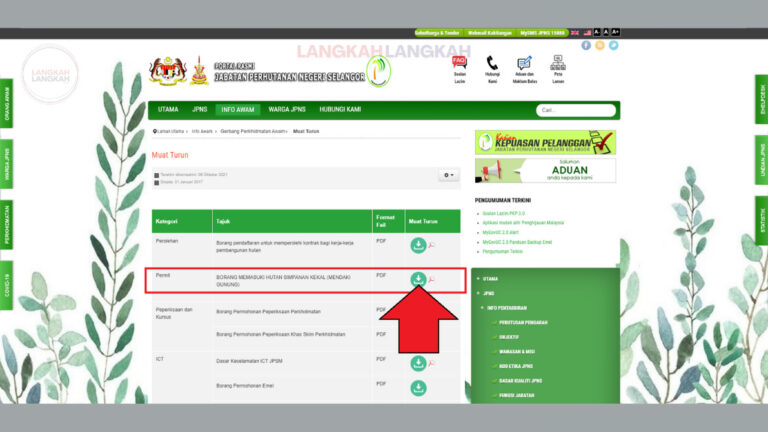Click 'Borang Permohonan Peperiksaan Perkhidmatan' title text

tap(268, 312)
